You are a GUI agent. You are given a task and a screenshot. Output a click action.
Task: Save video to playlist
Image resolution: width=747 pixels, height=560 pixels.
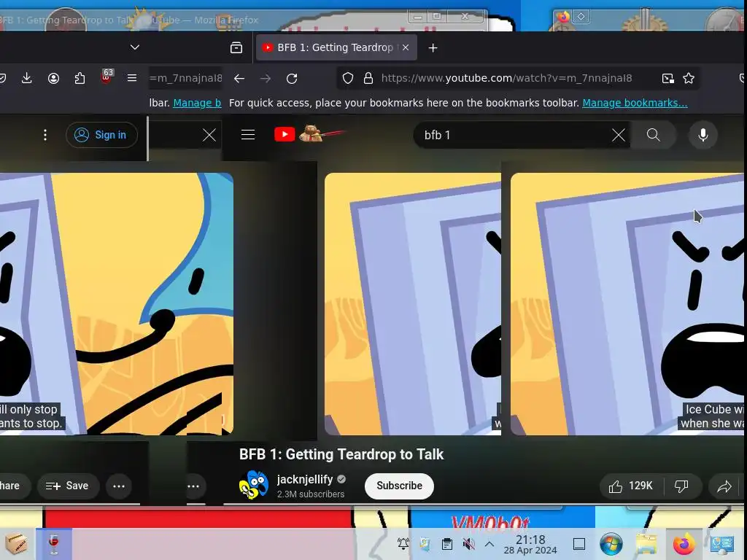pyautogui.click(x=67, y=486)
